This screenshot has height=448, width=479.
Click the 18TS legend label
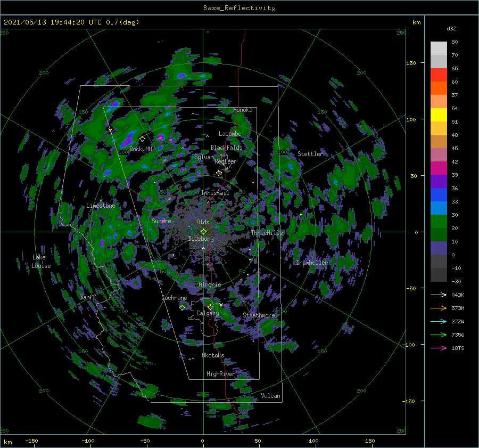(458, 348)
